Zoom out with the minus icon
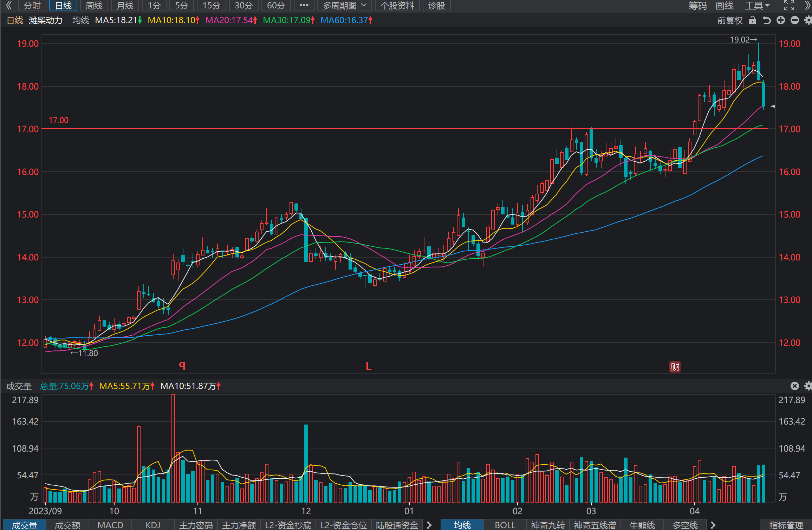Screen dimensions: 812x530 pos(795,20)
